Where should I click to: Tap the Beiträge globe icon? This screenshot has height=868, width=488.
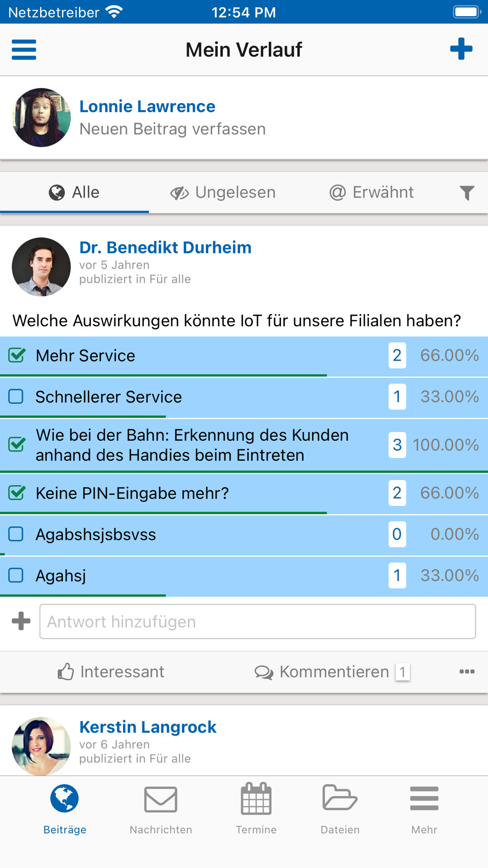coord(64,799)
